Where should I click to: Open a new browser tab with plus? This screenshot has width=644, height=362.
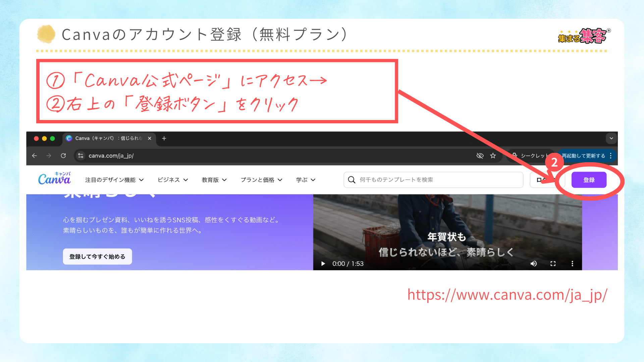(x=164, y=138)
